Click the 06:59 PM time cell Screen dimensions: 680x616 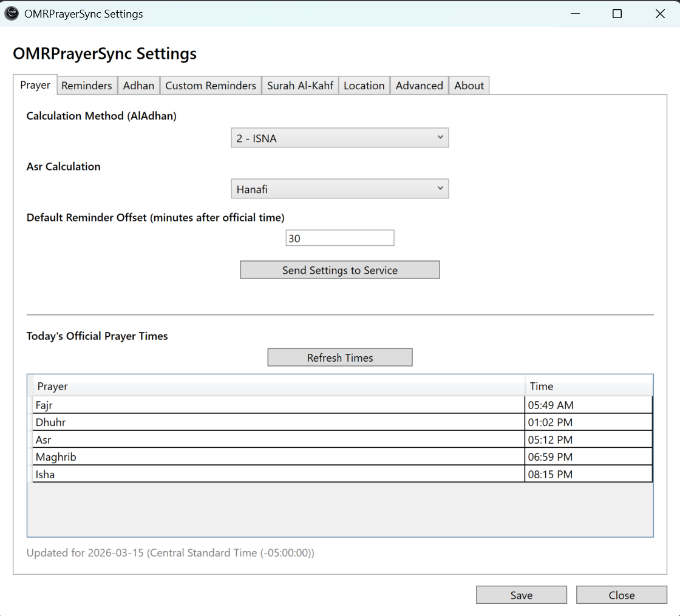pyautogui.click(x=588, y=457)
